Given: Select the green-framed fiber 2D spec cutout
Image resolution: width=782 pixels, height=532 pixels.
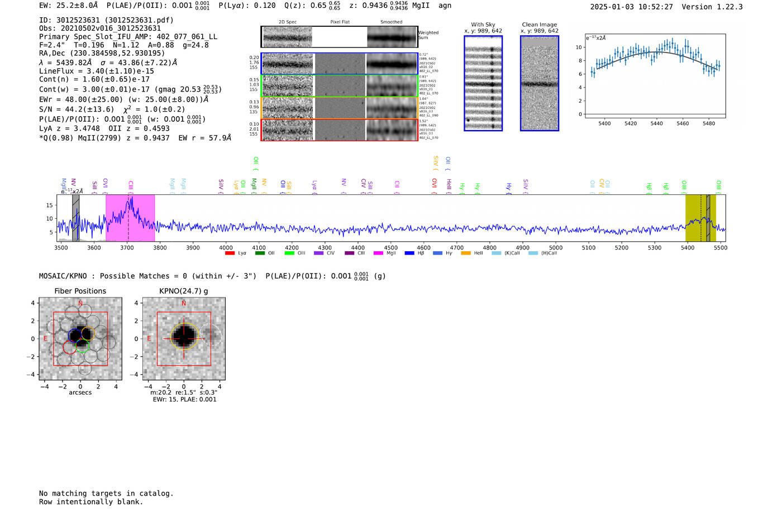Looking at the screenshot, I should click(x=288, y=86).
